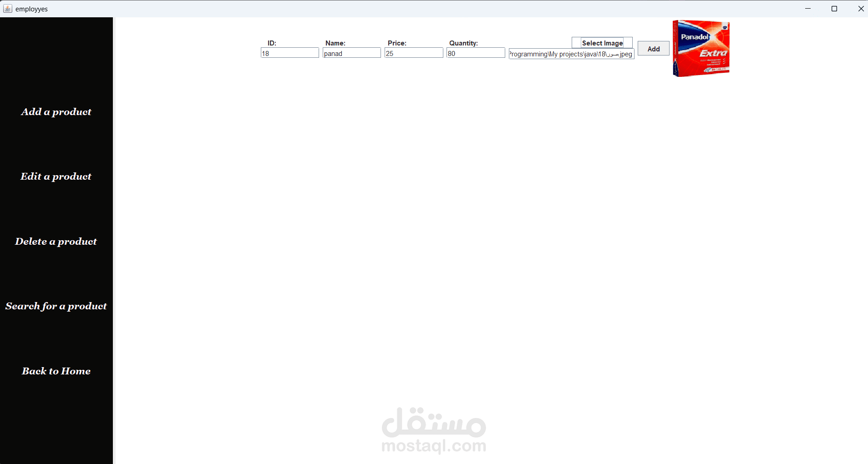Image resolution: width=868 pixels, height=464 pixels.
Task: Click the ID: label
Action: [272, 43]
